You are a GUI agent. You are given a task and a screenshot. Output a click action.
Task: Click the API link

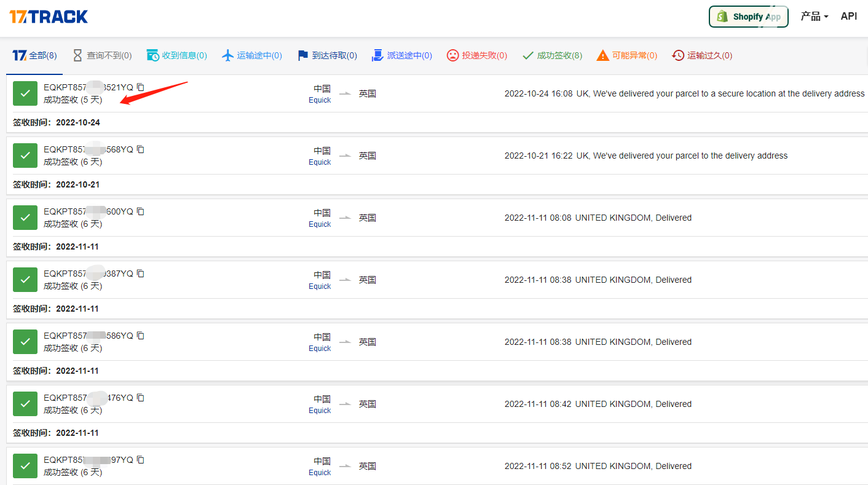[848, 17]
